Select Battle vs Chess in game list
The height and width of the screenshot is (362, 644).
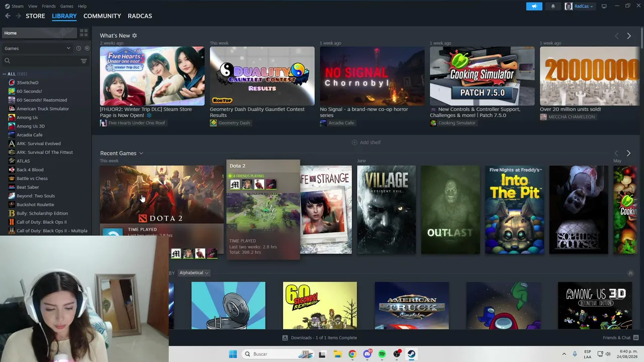pos(32,178)
